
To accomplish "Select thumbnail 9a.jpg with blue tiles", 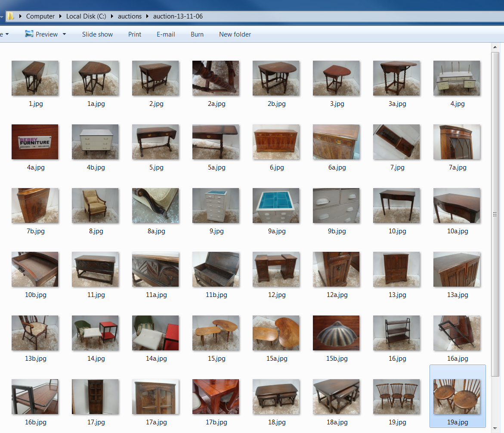I will tap(276, 206).
